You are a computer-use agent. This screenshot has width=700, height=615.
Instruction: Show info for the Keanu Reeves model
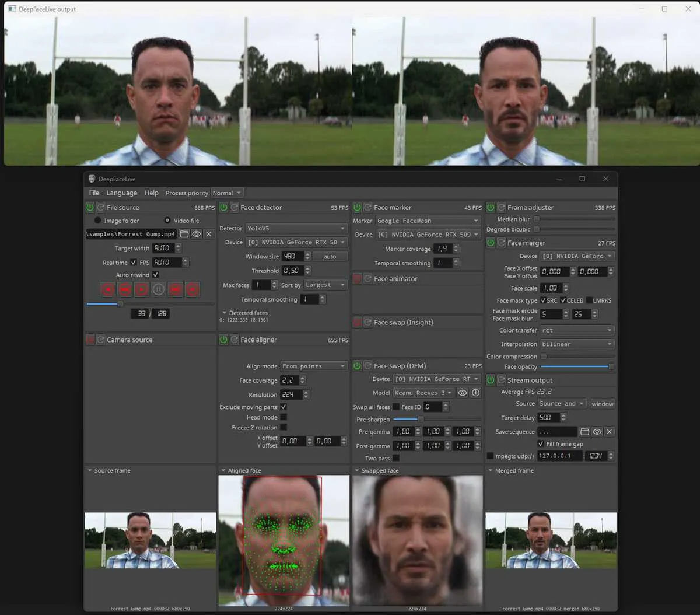click(475, 393)
